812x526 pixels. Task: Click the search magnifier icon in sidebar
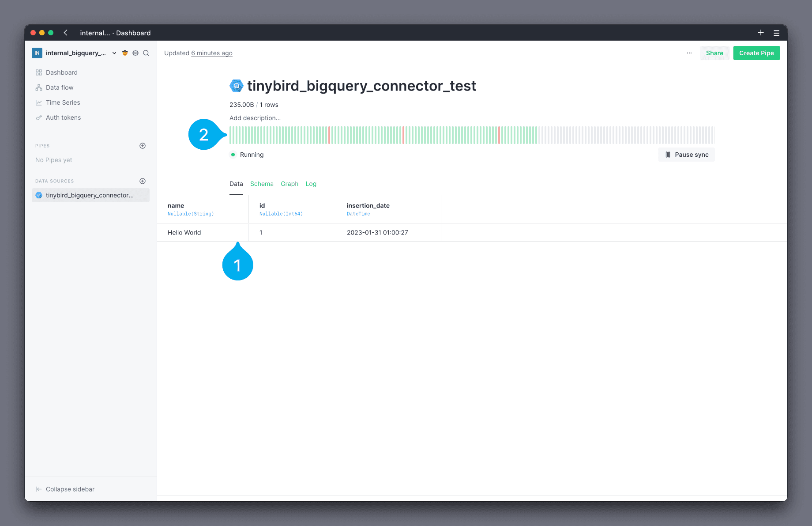[146, 53]
